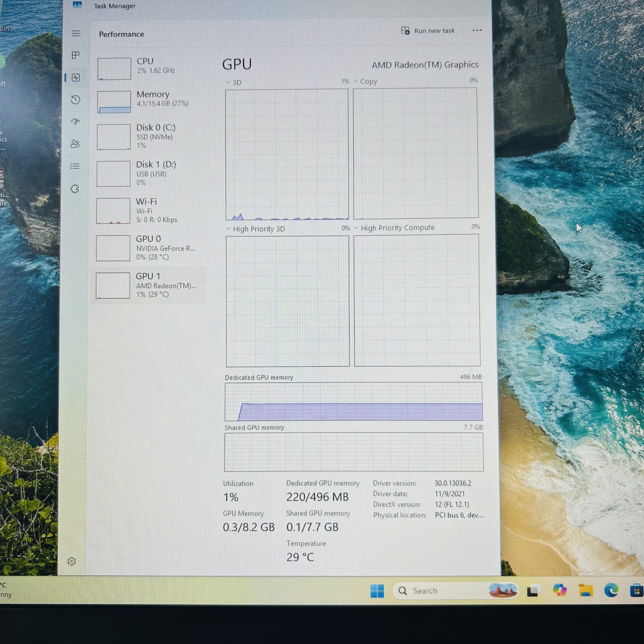Open the Services sidebar icon
This screenshot has width=644, height=644.
pyautogui.click(x=75, y=189)
